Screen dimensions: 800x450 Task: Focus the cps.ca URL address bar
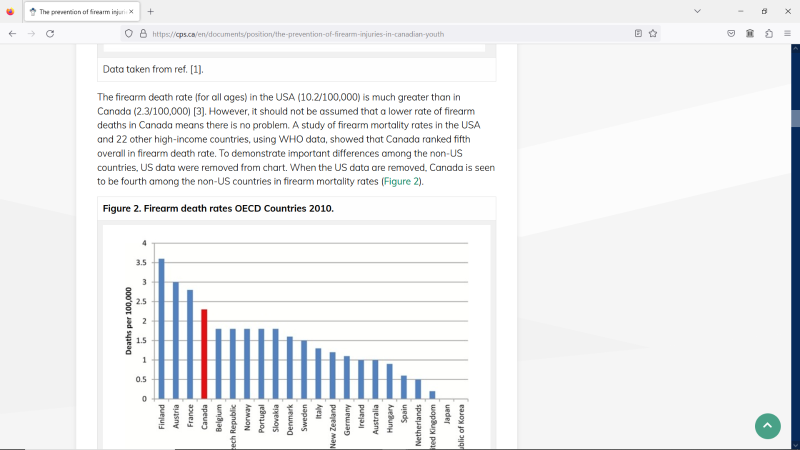(388, 34)
